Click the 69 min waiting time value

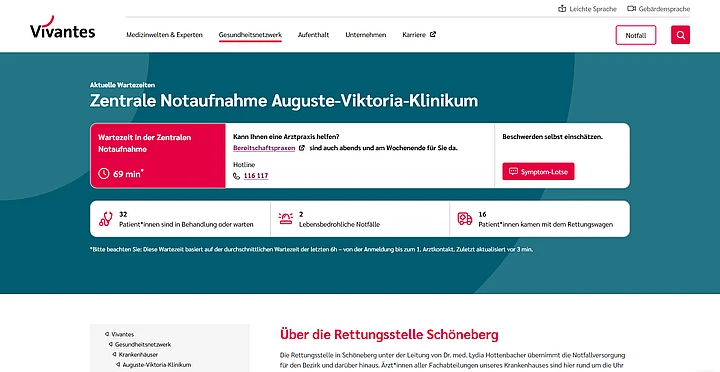click(x=129, y=174)
